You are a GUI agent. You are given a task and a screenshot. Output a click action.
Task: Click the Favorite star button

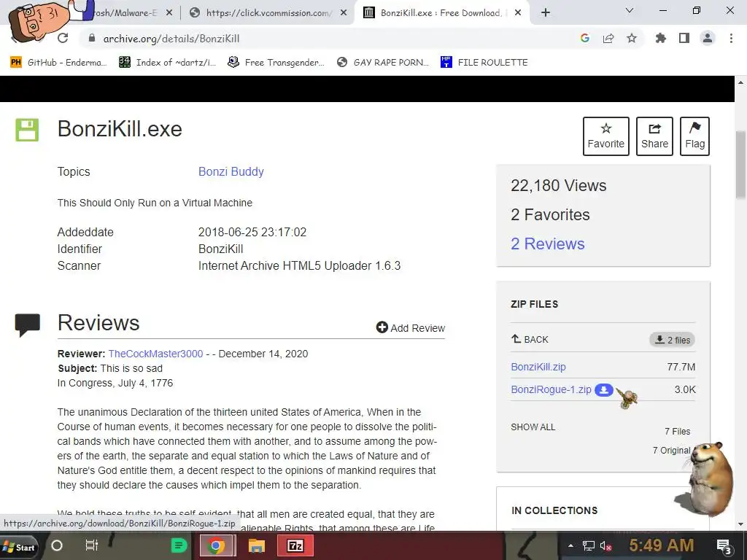[606, 136]
